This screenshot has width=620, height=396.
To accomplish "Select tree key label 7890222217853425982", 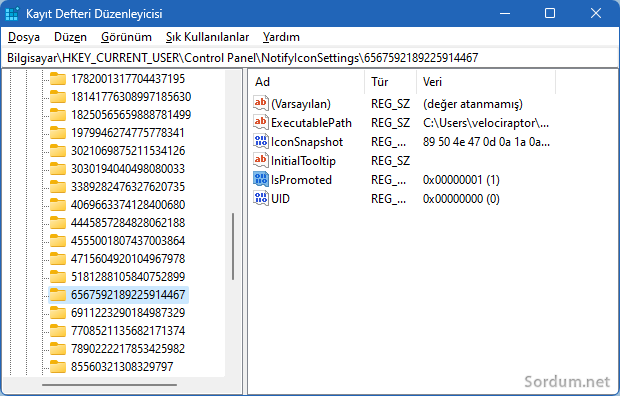I will pos(128,349).
